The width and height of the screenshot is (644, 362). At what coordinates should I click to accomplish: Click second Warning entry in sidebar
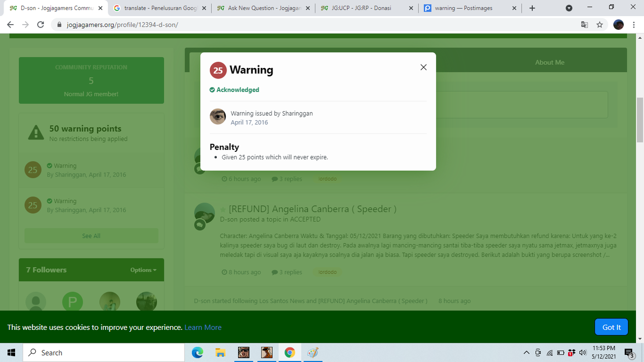[91, 205]
